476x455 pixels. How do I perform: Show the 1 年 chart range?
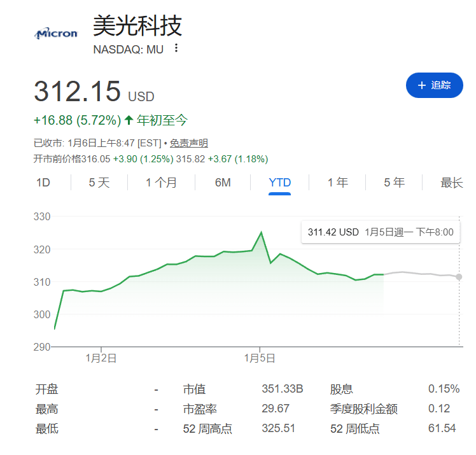338,183
